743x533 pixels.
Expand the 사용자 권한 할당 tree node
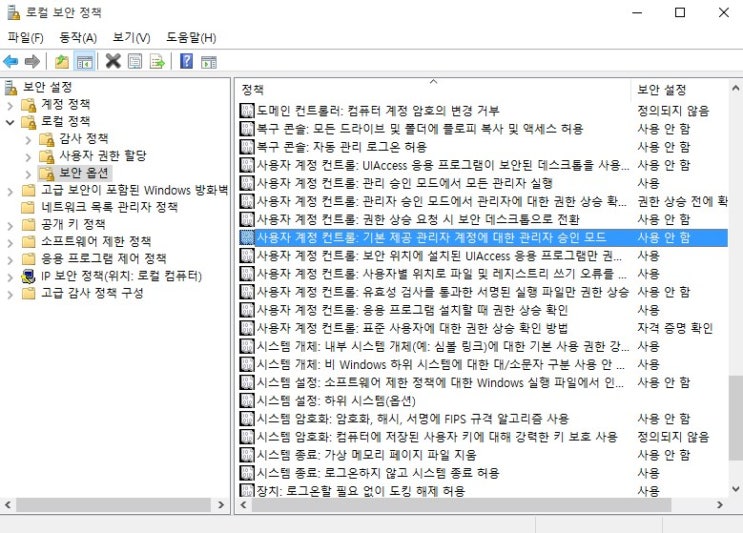[28, 157]
